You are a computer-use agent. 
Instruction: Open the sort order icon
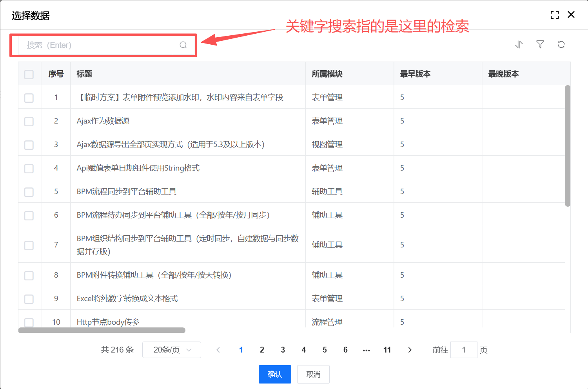519,45
